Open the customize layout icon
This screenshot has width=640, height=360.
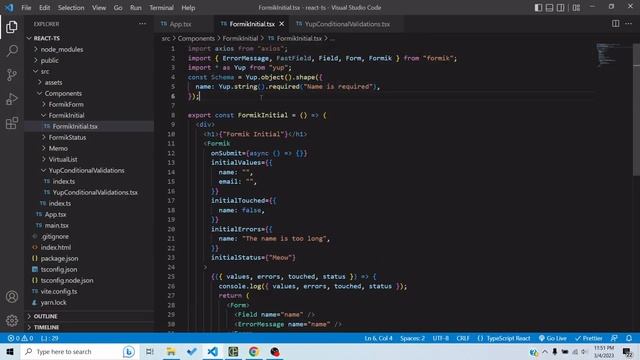tap(576, 8)
